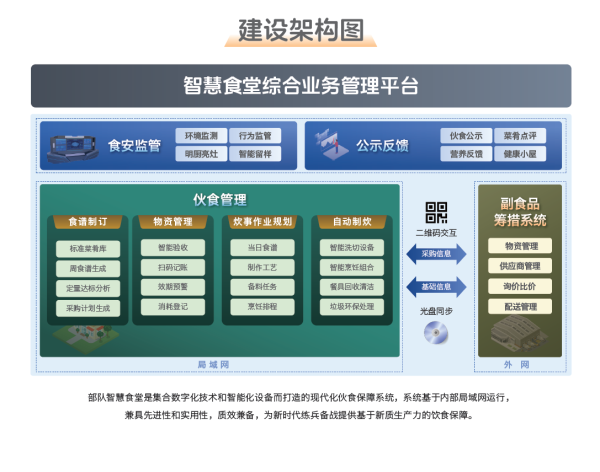Click the 食谱制订 column header
The width and height of the screenshot is (600, 472).
[88, 222]
